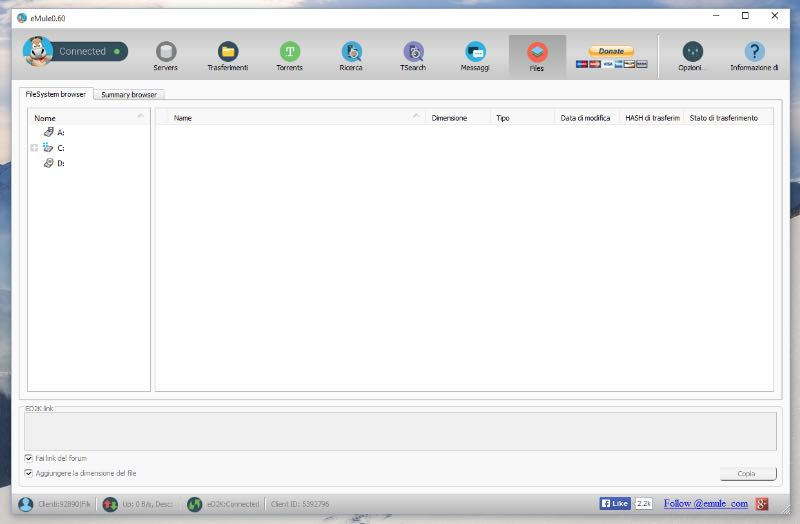The width and height of the screenshot is (800, 524).
Task: Toggle 'Aggiungere la dimensione del file' checkbox
Action: click(28, 473)
